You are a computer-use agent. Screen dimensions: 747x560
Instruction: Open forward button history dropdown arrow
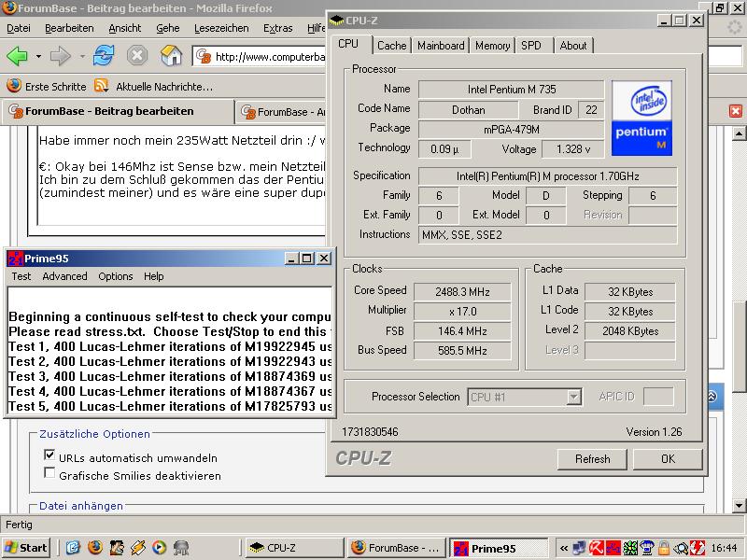(x=82, y=56)
